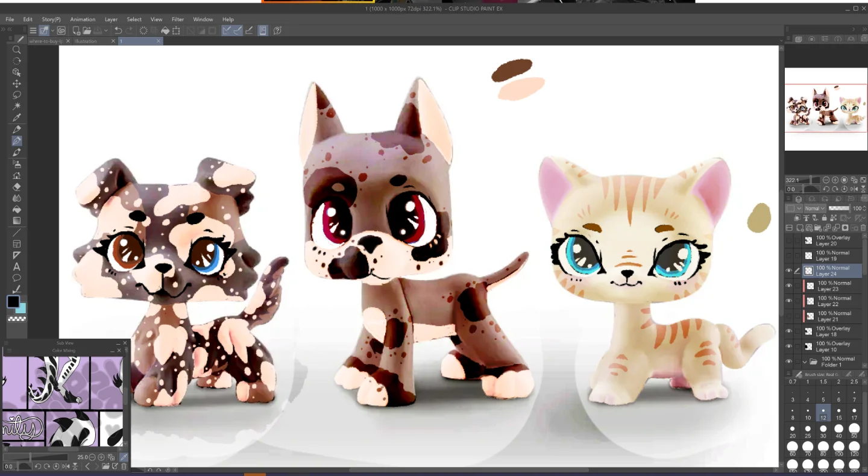Import an image into Sub View folder icon
868x476 pixels.
[x=105, y=466]
